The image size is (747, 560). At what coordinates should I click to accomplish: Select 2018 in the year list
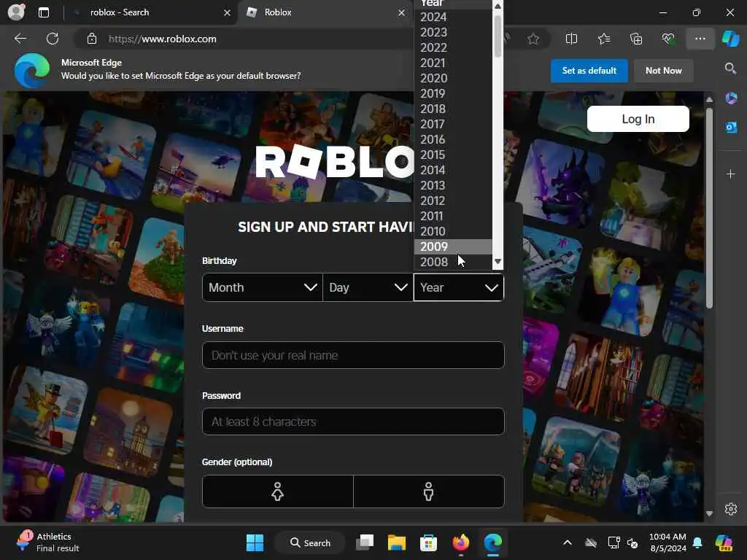coord(453,109)
